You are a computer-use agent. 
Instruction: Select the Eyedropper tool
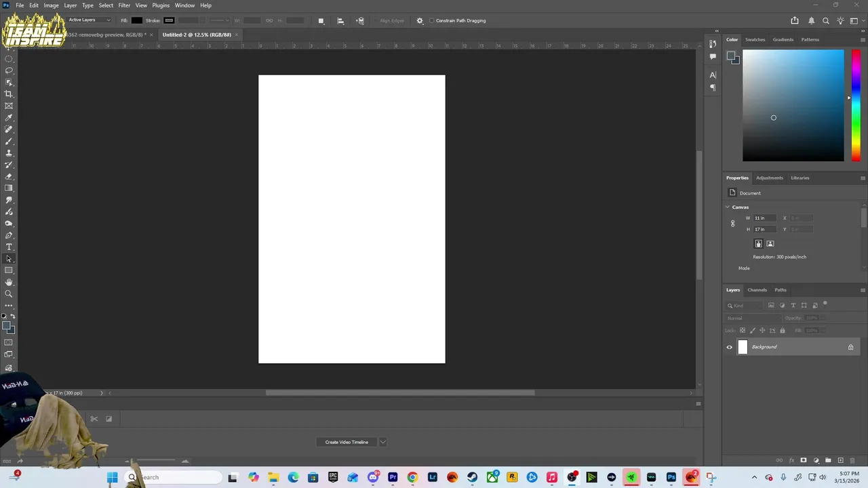coord(9,118)
